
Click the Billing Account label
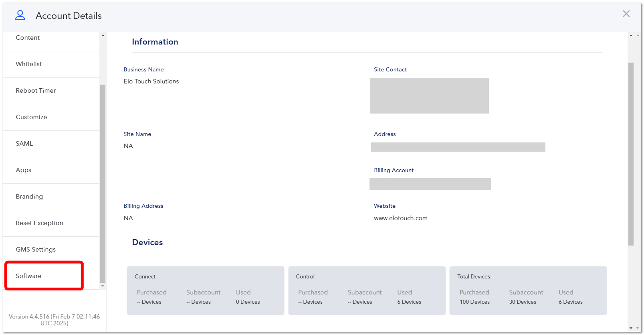[x=394, y=171]
